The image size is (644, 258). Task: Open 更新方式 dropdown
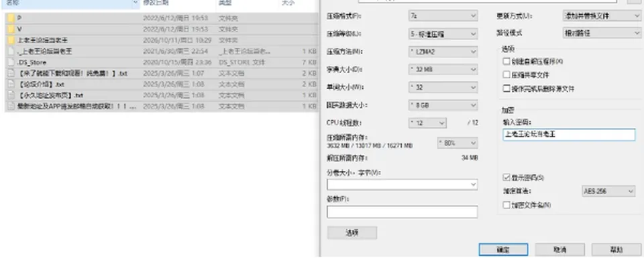601,16
